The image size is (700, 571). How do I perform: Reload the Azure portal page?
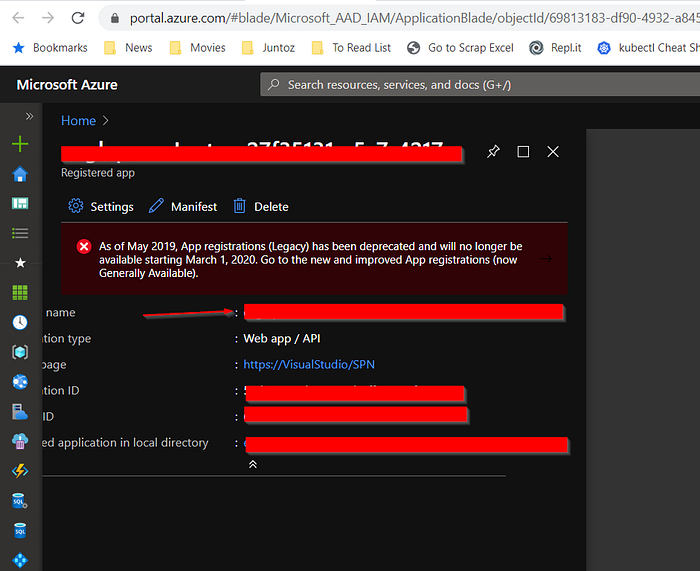(78, 18)
